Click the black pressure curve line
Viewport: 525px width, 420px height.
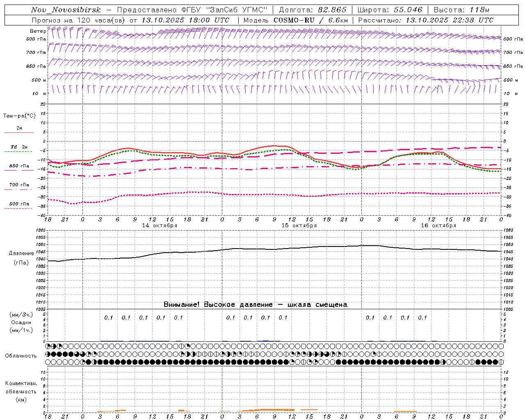274,249
